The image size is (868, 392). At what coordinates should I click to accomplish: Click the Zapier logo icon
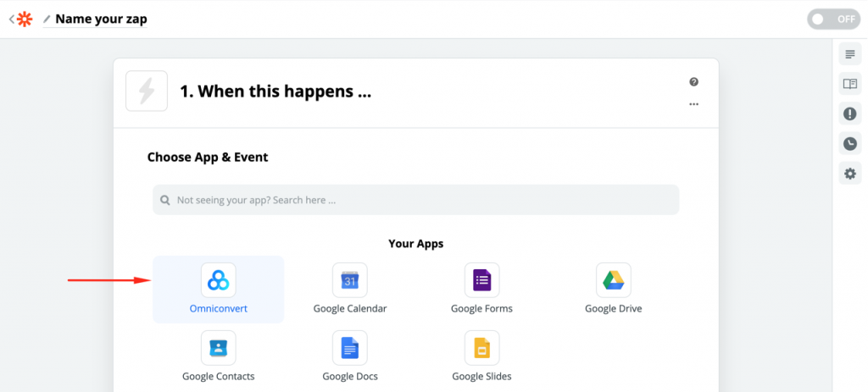(x=25, y=19)
